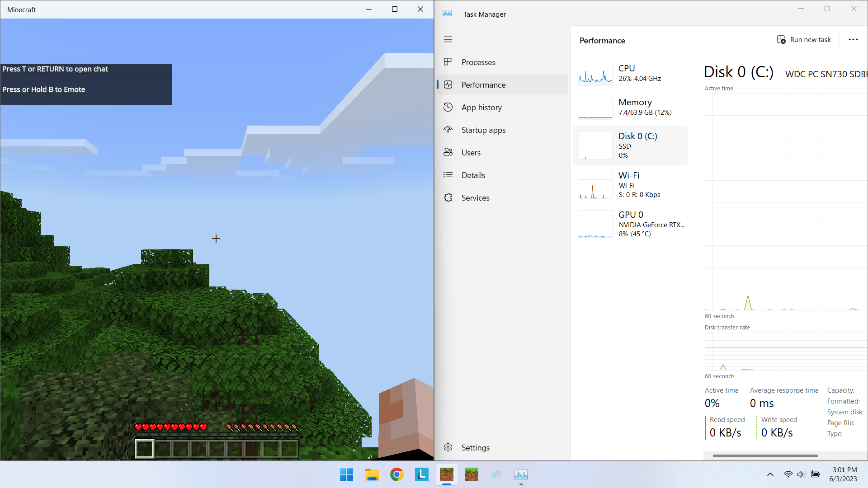Select first Minecraft hotbar slot

pos(145,449)
